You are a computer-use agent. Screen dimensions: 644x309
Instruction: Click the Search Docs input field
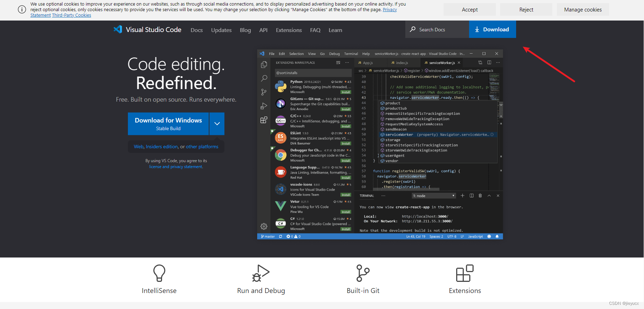click(437, 30)
